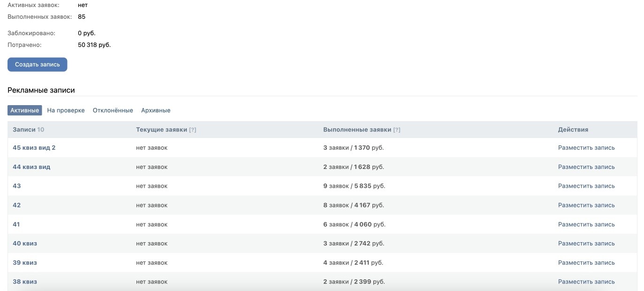Click 3 заявки / 2 742 руб. cell
The width and height of the screenshot is (644, 291).
(x=354, y=244)
